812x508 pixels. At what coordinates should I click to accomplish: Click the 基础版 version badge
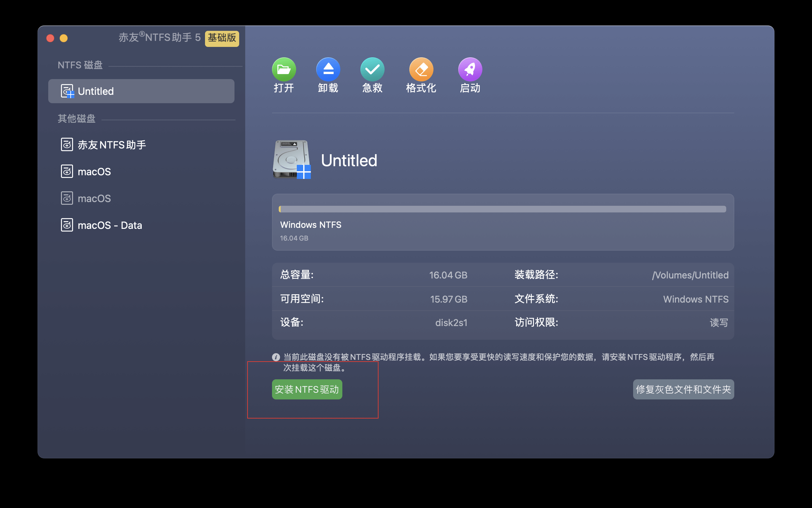tap(222, 38)
